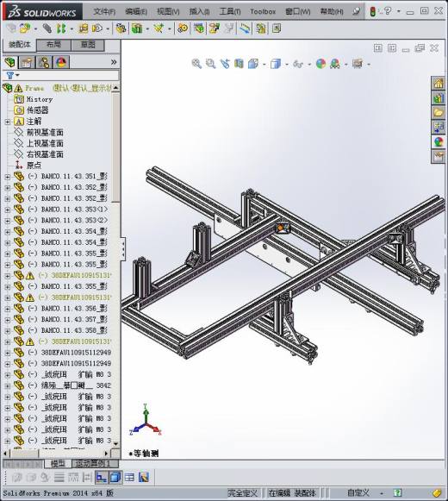The image size is (448, 501).
Task: Open Appearances sphere in task pane
Action: [x=439, y=142]
